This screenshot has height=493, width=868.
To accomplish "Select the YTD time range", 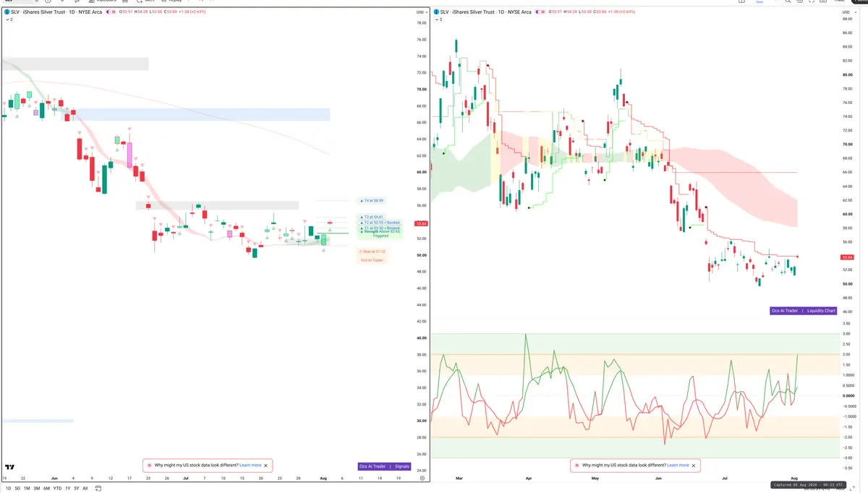I will 57,488.
